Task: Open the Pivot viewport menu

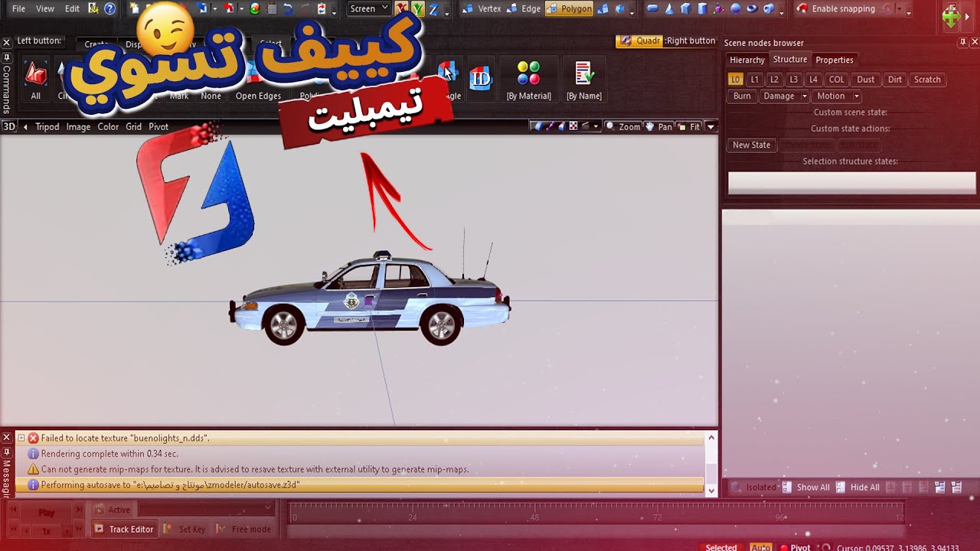Action: [x=158, y=126]
